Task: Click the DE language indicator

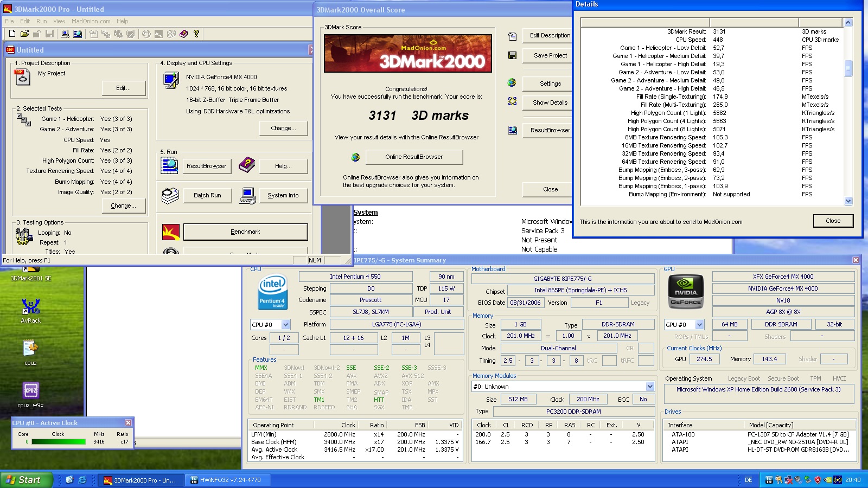Action: [x=749, y=480]
